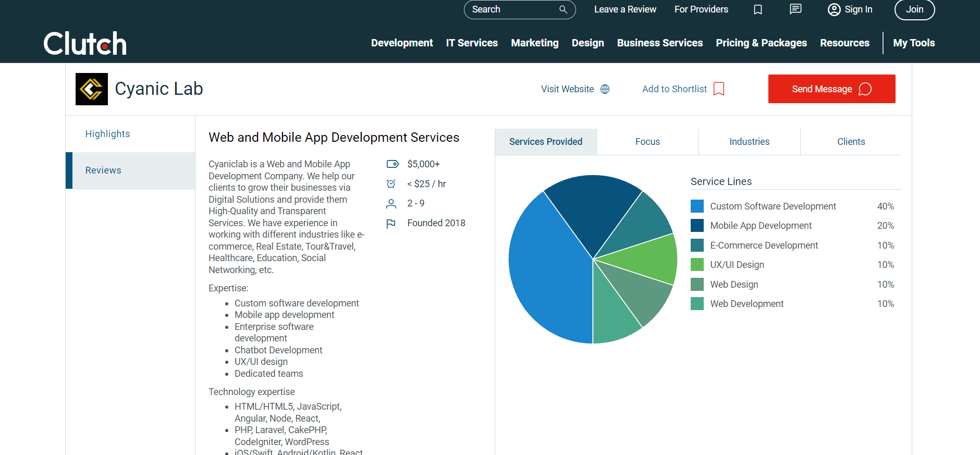This screenshot has height=455, width=980.
Task: Open the bookmark shortlist icon in header
Action: click(758, 9)
